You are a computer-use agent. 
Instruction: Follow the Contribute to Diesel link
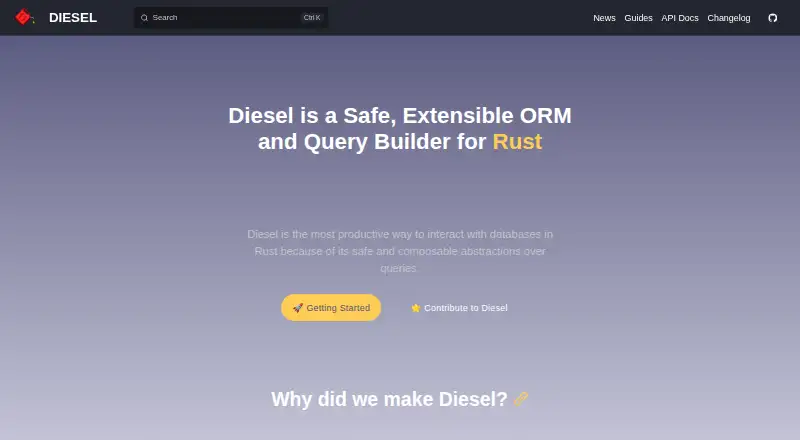[459, 308]
